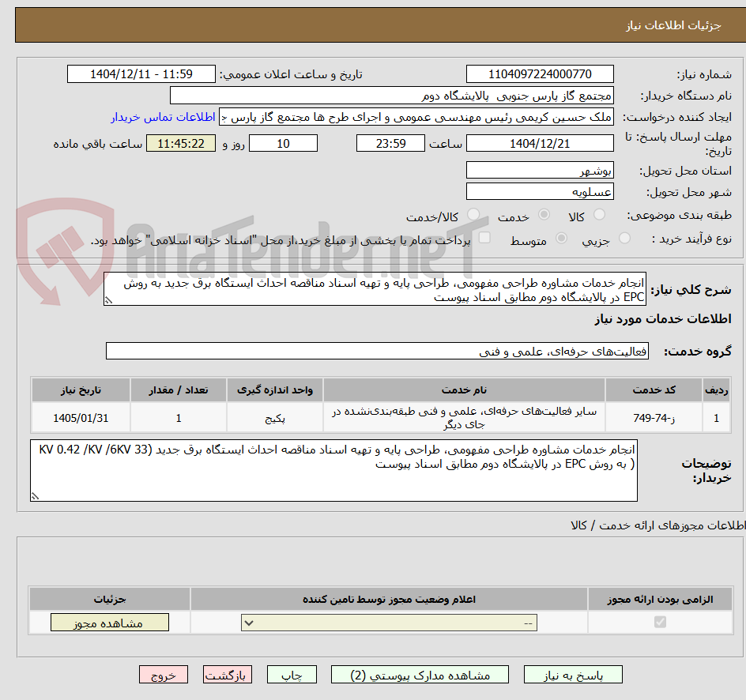746x700 pixels.
Task: Select the جزیی purchase type radio
Action: click(624, 239)
